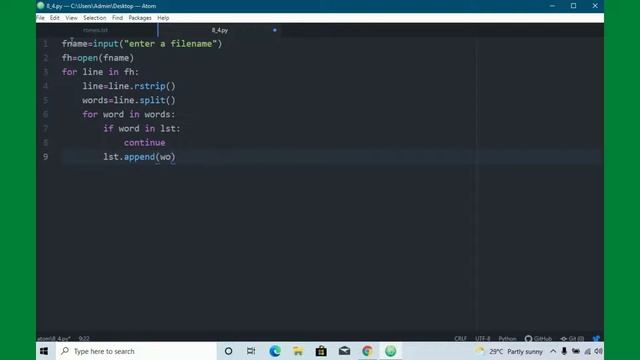Click the 'split' method on line 5
This screenshot has width=640, height=360.
(x=152, y=100)
